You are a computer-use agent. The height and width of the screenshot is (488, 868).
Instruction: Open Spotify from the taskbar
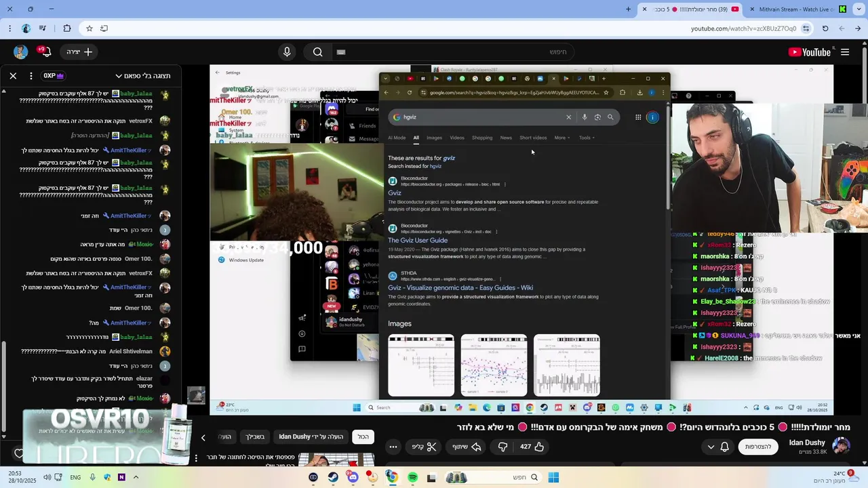(412, 478)
